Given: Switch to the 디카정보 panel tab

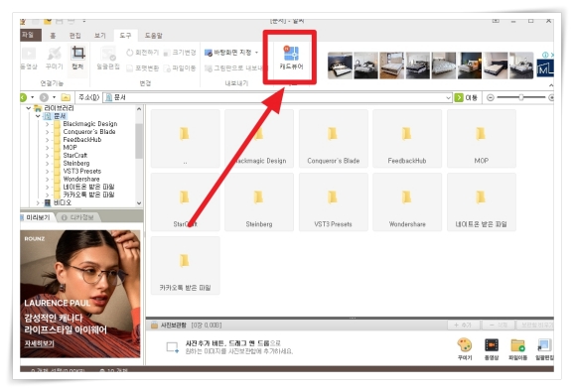Looking at the screenshot, I should click(78, 217).
